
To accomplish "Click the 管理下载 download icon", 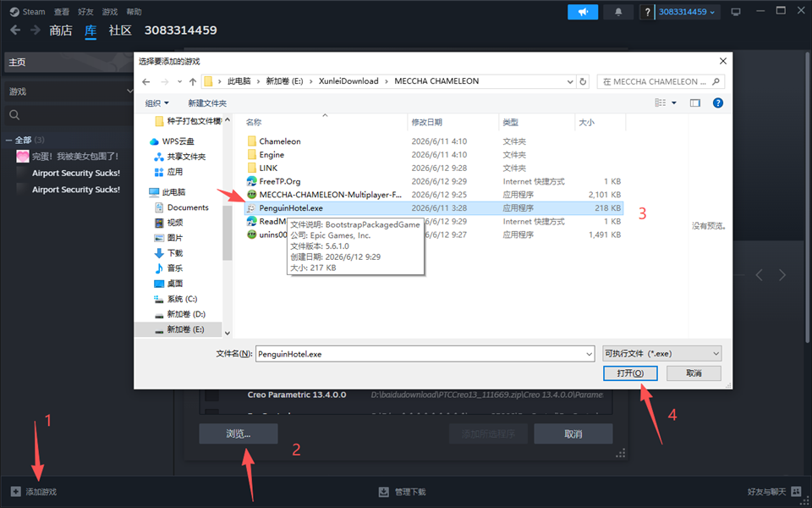I will tap(384, 491).
